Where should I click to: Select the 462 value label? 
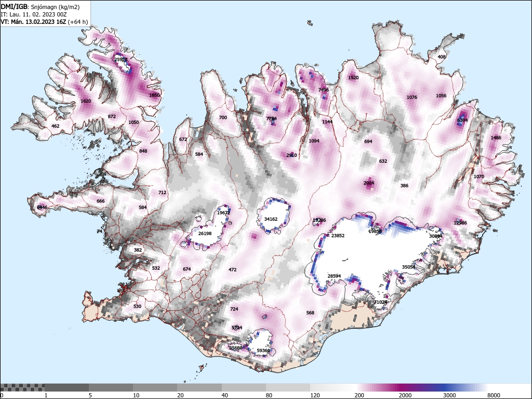pos(55,126)
